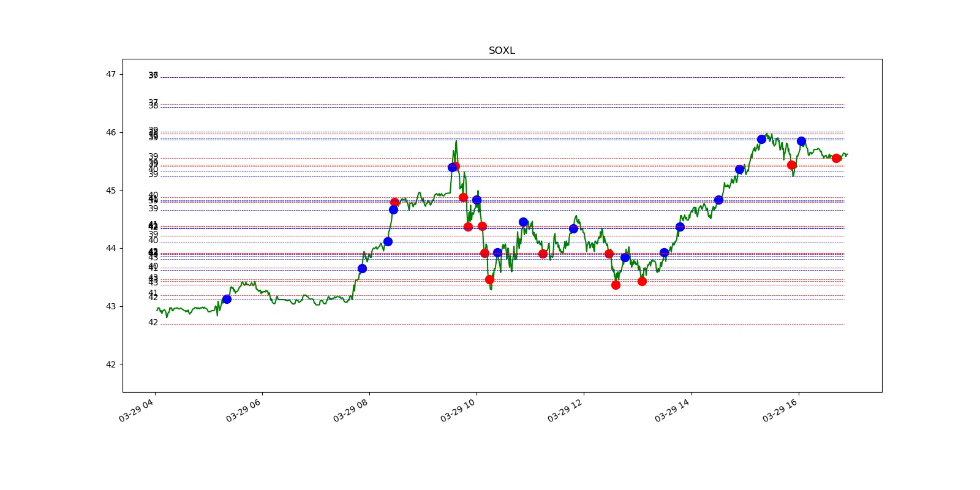Select the blue marker near 44.3 before 12:00
The height and width of the screenshot is (490, 980).
573,228
